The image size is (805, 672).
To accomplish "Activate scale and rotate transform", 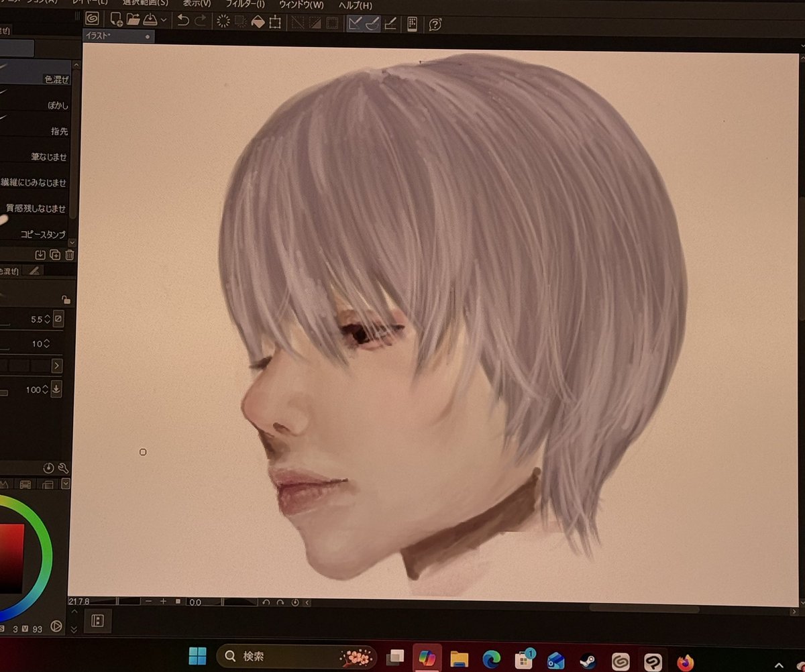I will (x=275, y=22).
